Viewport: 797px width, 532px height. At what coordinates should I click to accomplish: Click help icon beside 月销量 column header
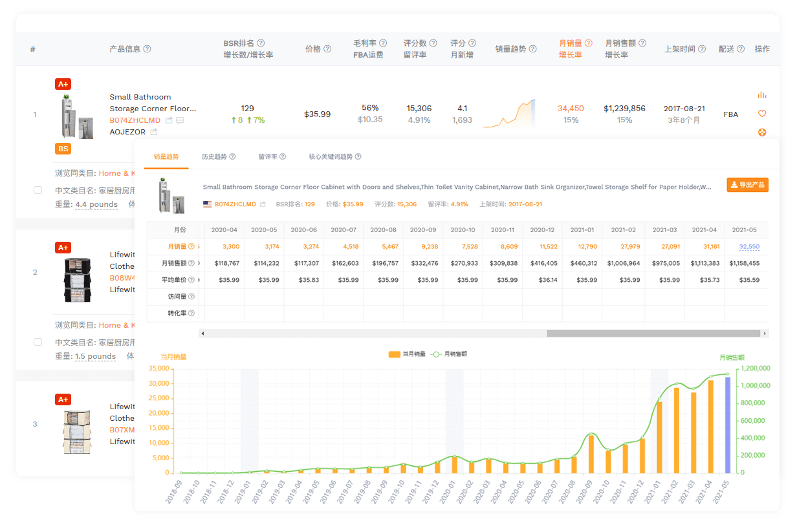588,43
